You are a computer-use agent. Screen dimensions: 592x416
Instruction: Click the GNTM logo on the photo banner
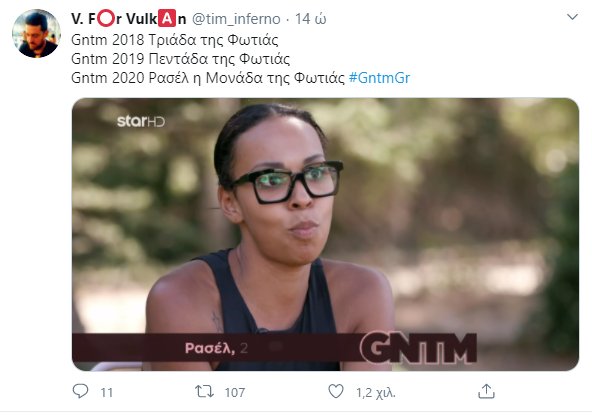(418, 348)
